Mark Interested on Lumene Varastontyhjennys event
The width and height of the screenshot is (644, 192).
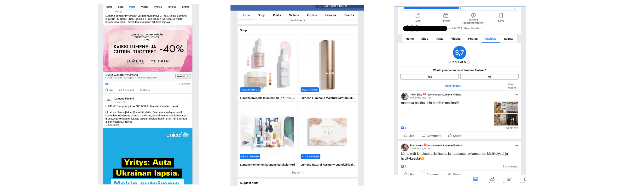(183, 76)
